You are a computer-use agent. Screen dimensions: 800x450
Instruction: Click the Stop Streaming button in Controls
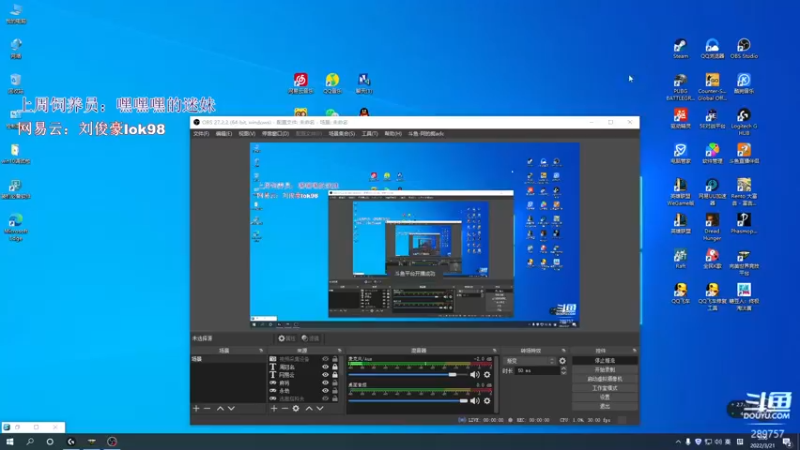[605, 361]
